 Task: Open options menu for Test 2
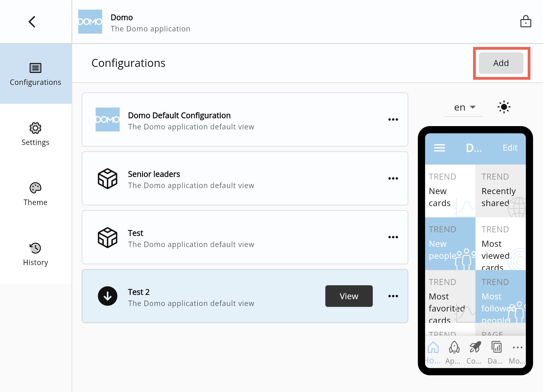393,296
